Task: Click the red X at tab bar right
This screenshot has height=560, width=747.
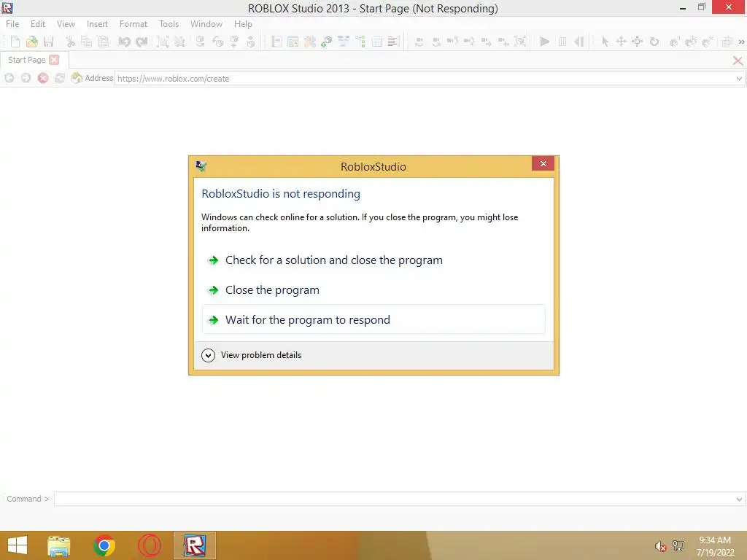Action: point(738,61)
